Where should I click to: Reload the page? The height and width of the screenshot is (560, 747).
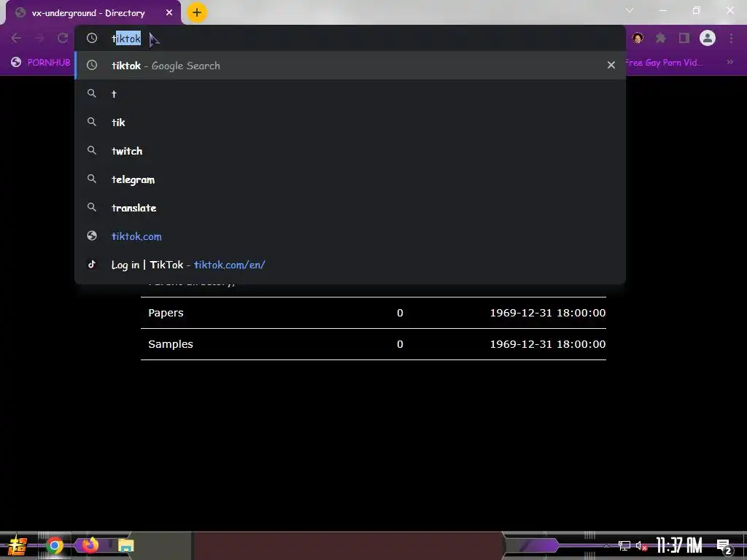(63, 38)
